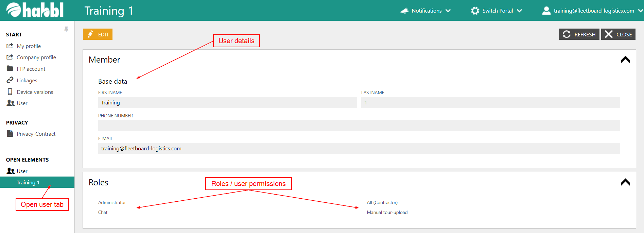644x233 pixels.
Task: Open Company profile in sidebar
Action: [36, 57]
